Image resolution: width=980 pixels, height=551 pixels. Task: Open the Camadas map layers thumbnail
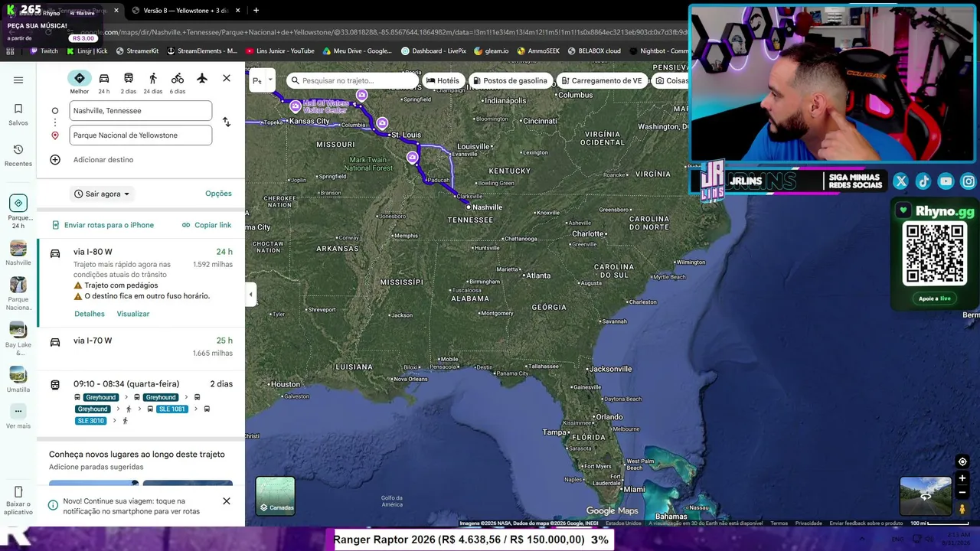pos(275,496)
